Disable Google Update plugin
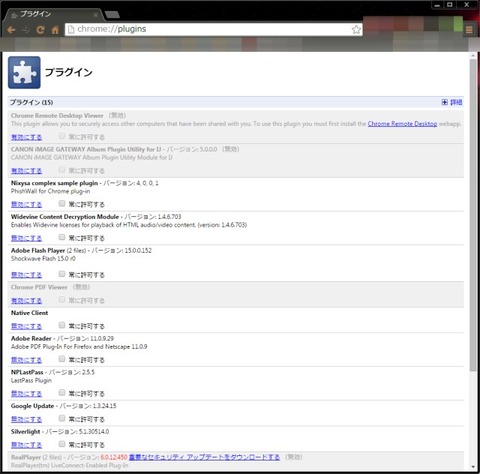The image size is (480, 474). pos(26,419)
